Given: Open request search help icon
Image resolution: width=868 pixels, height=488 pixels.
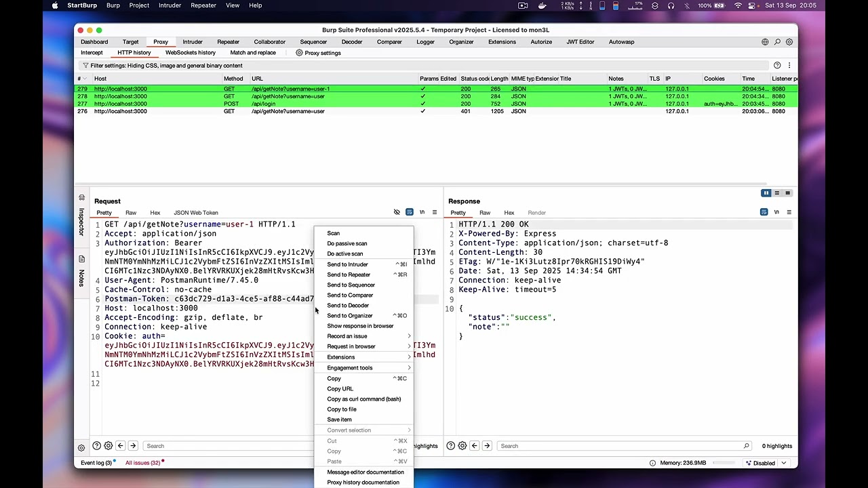Looking at the screenshot, I should pyautogui.click(x=96, y=446).
